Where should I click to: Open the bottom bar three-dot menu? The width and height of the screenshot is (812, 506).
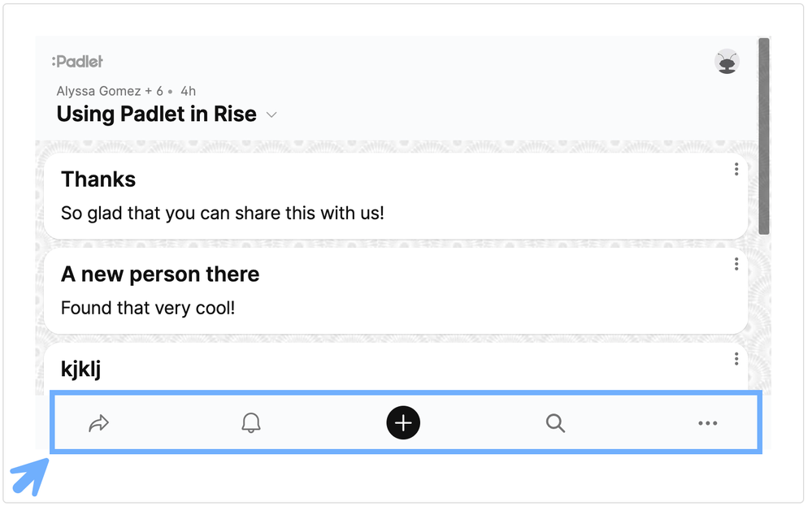(x=708, y=423)
